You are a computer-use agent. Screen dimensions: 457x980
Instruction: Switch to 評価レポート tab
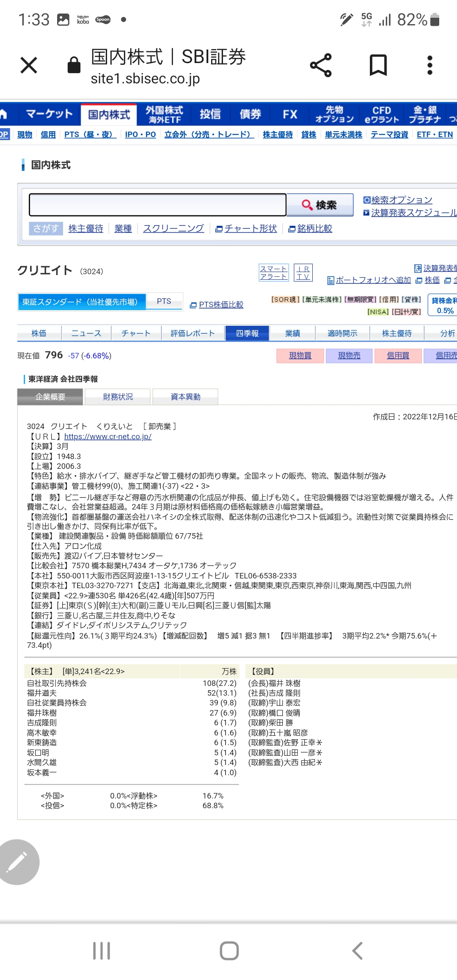pyautogui.click(x=193, y=333)
